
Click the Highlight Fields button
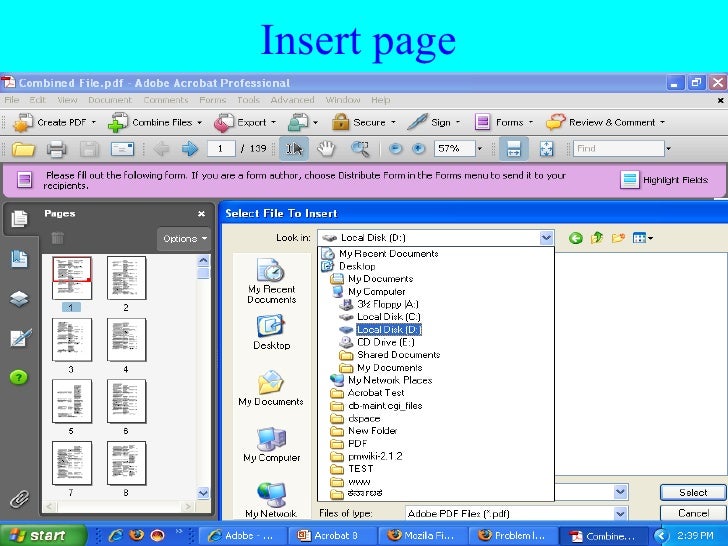[664, 180]
